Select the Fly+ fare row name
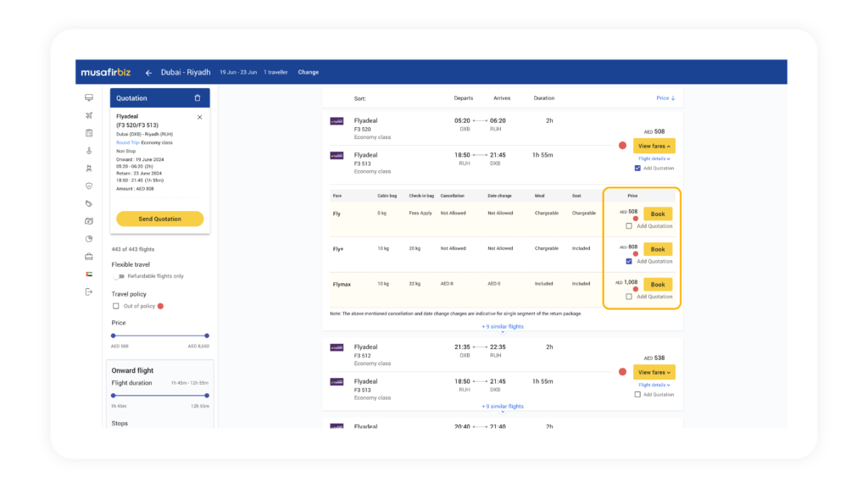Viewport: 868px width, 488px height. [337, 250]
